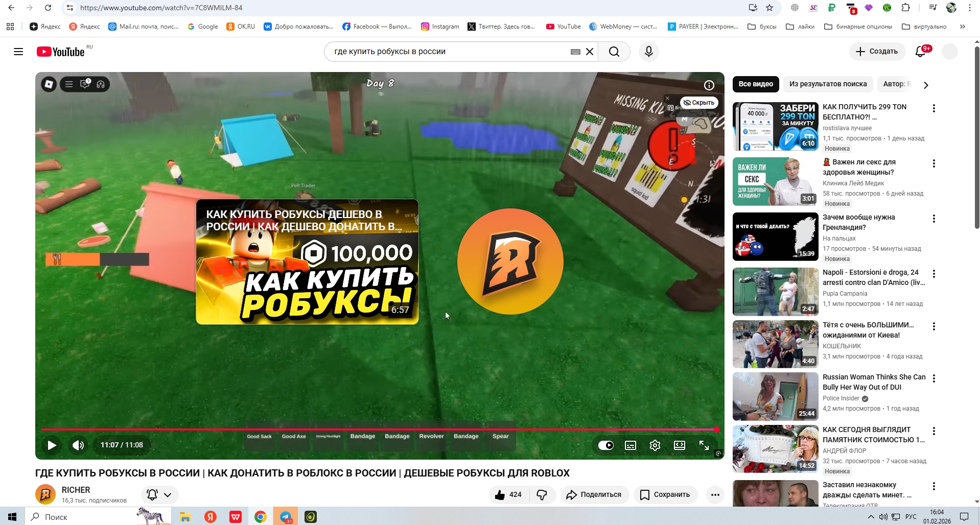980x525 pixels.
Task: Open menu for Зачем вообще нужна Гренландия
Action: point(934,219)
